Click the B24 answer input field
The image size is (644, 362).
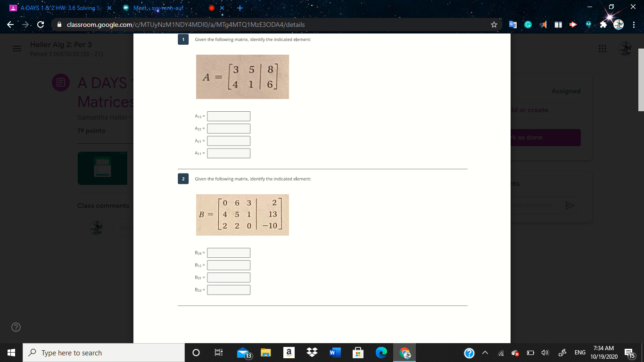pyautogui.click(x=229, y=253)
